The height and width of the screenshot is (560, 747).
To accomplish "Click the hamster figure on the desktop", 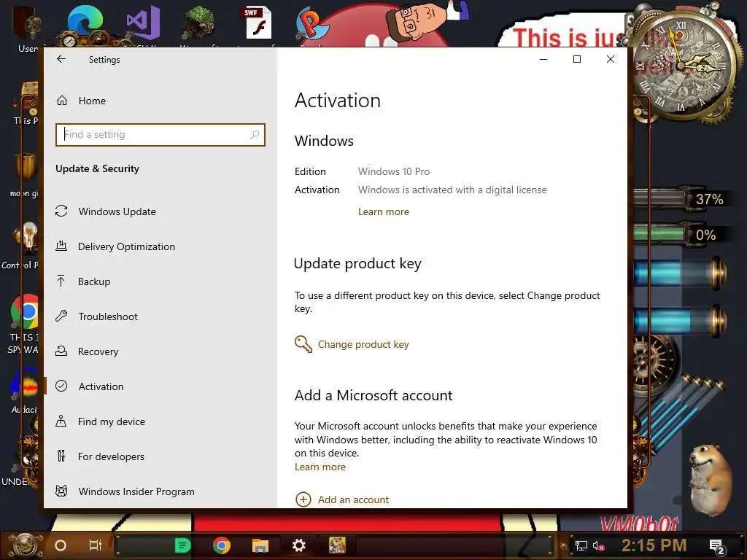I will coord(711,478).
